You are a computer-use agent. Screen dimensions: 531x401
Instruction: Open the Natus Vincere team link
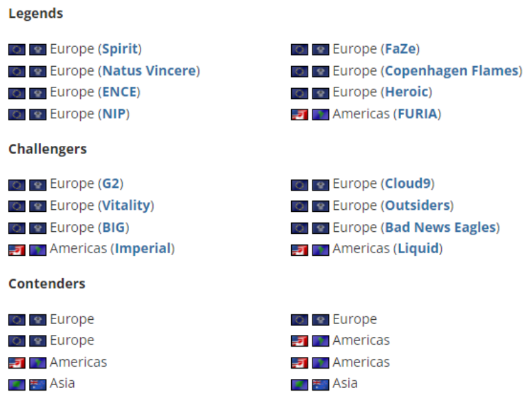(149, 71)
